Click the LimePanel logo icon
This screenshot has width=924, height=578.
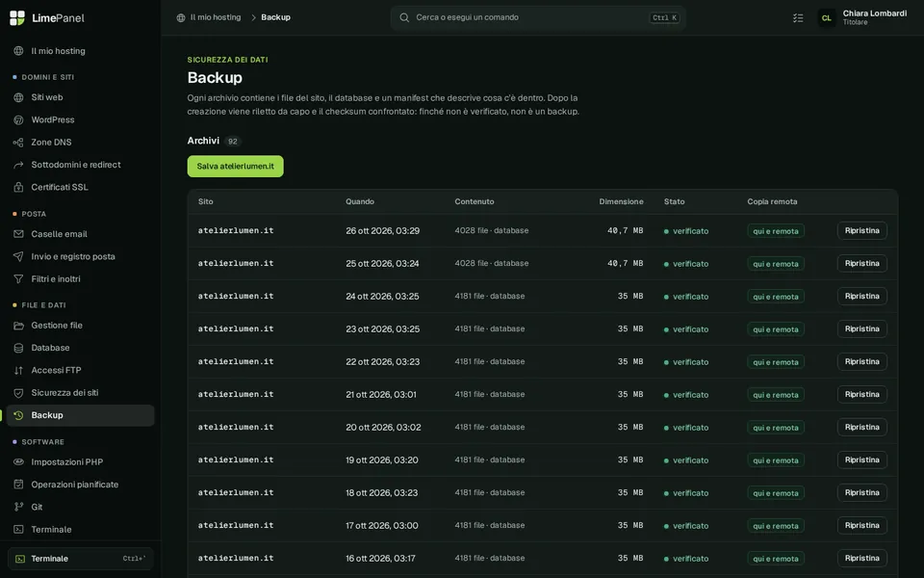pyautogui.click(x=17, y=17)
